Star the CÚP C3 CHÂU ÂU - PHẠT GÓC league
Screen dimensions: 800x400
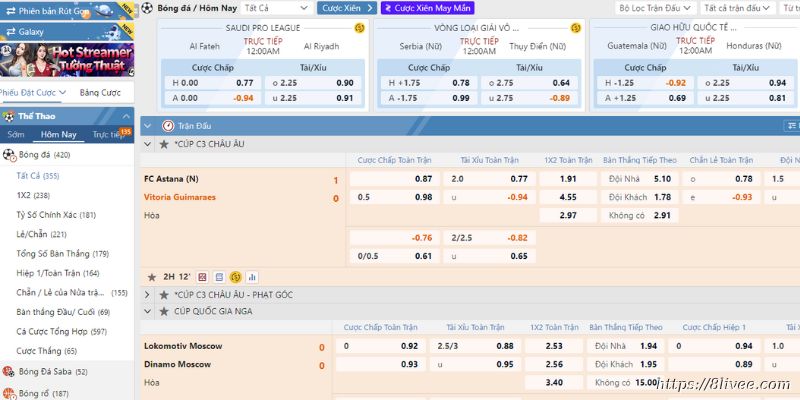coord(164,295)
